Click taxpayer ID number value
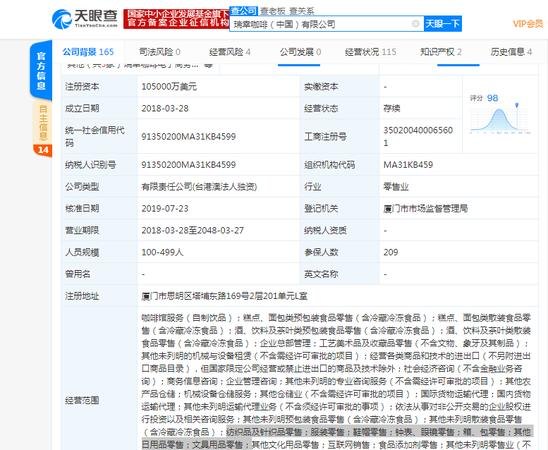This screenshot has width=548, height=450. (x=188, y=165)
